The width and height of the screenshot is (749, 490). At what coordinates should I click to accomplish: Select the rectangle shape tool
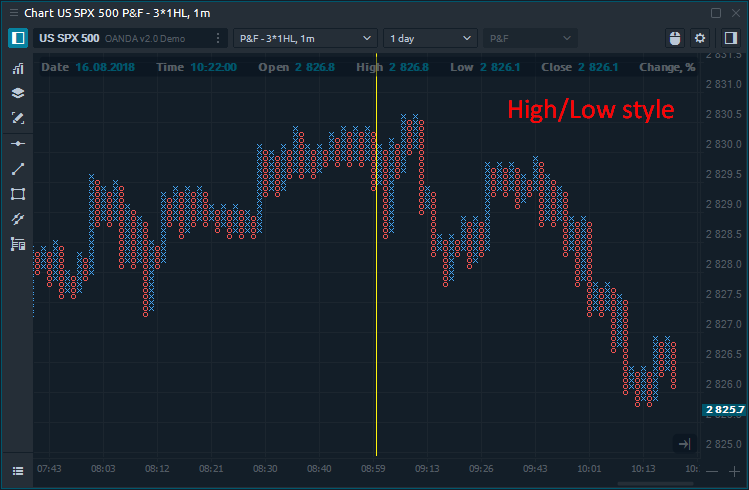[x=17, y=194]
